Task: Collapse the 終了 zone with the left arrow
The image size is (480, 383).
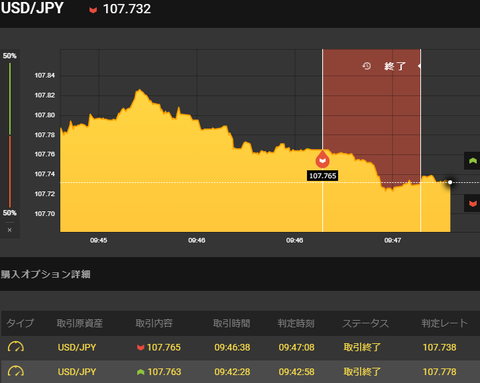Action: 419,66
